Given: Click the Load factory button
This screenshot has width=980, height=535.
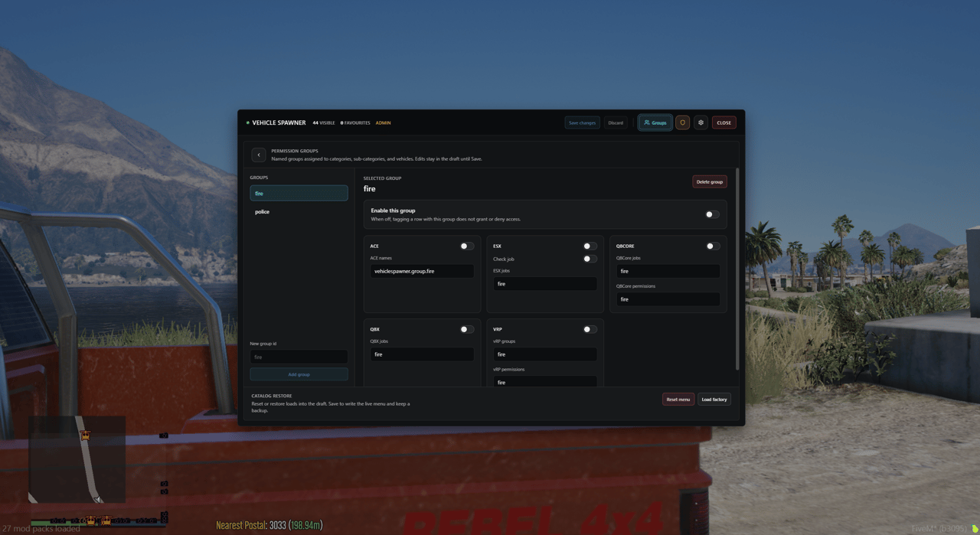Looking at the screenshot, I should click(714, 400).
